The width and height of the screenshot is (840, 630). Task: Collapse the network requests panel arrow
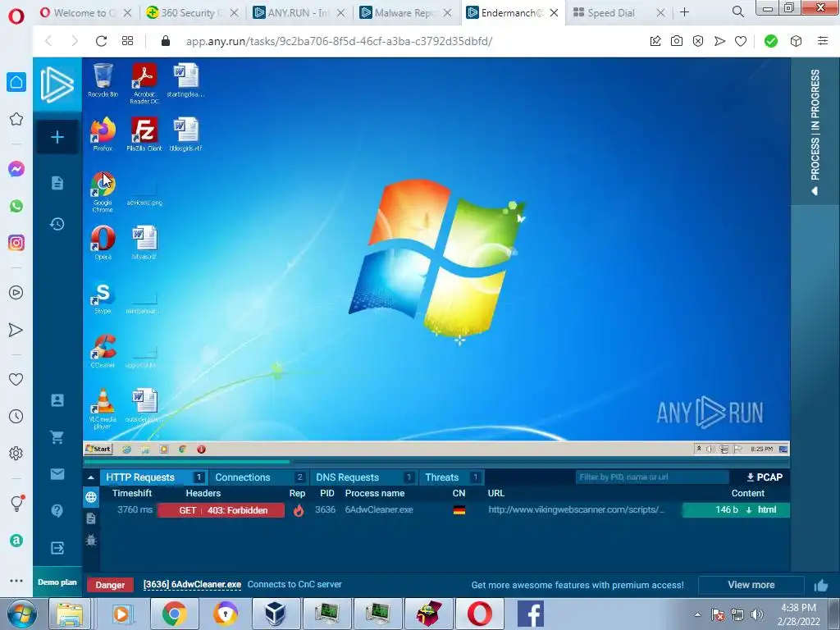[90, 477]
